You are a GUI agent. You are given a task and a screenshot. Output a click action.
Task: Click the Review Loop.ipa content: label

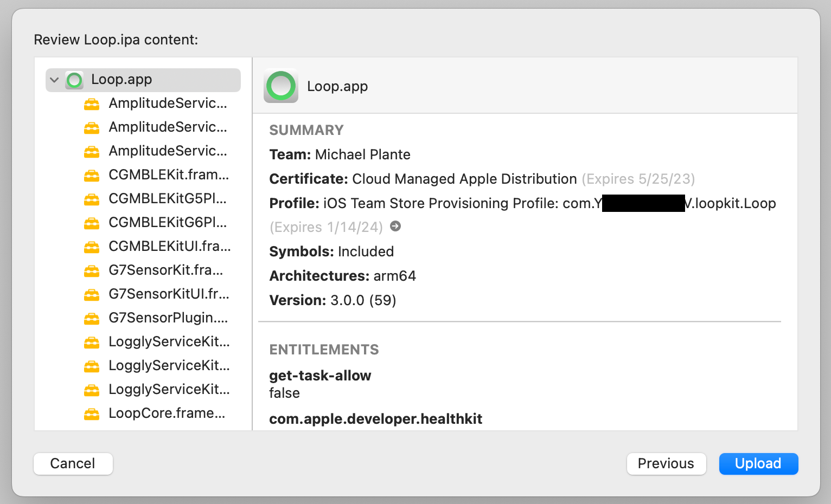point(116,40)
